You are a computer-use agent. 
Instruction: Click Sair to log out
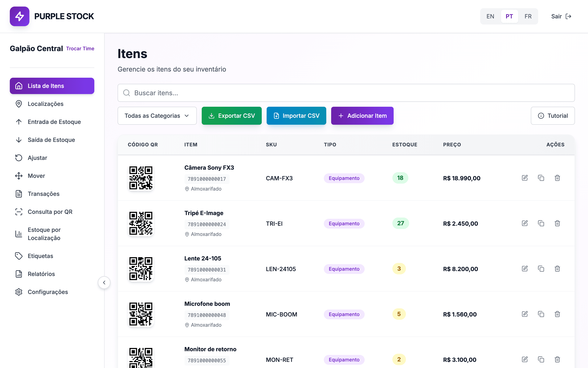[x=561, y=16]
